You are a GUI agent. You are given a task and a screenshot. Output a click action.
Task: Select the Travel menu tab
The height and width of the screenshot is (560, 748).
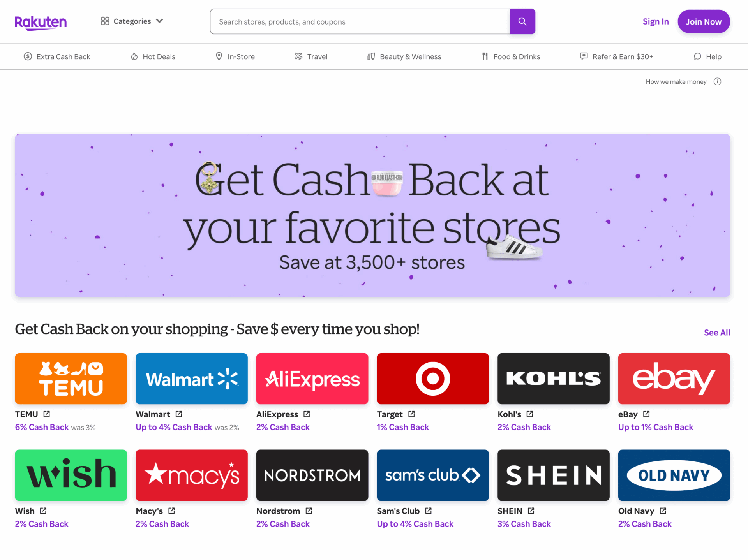coord(311,56)
